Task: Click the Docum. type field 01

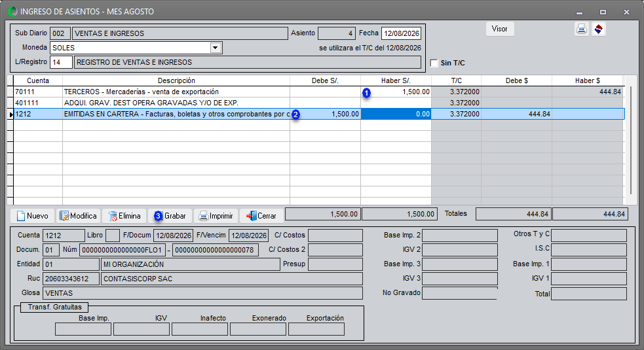Action: tap(51, 250)
